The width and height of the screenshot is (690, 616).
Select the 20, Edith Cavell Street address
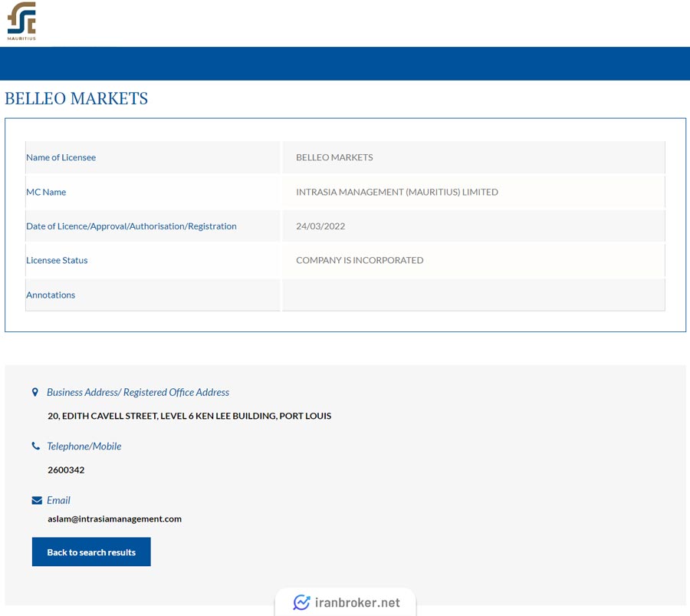[189, 416]
